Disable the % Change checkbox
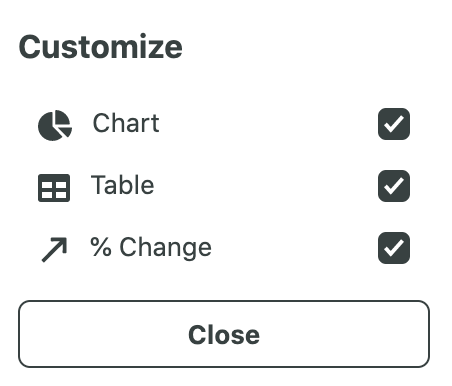452x386 pixels. click(x=394, y=248)
